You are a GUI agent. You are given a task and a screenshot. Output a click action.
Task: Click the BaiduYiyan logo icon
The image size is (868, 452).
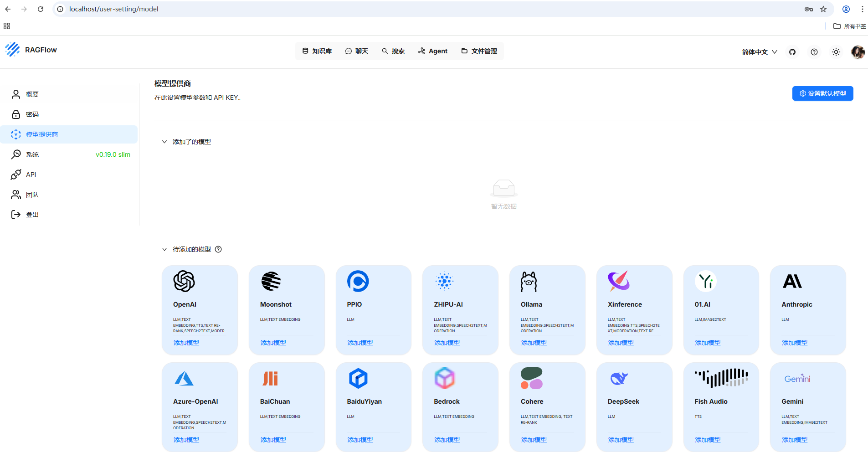[358, 378]
